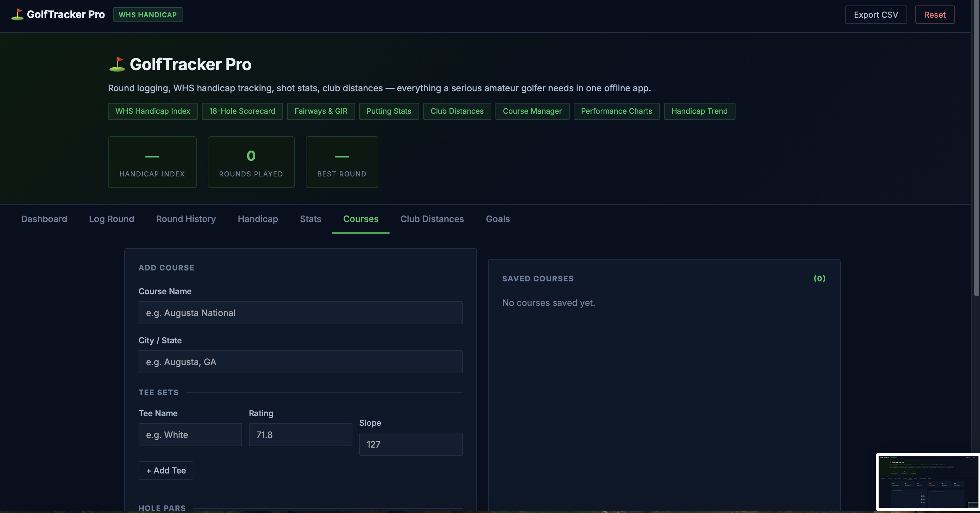Viewport: 980px width, 513px height.
Task: Select the Handicap Trend chip
Action: pyautogui.click(x=699, y=111)
